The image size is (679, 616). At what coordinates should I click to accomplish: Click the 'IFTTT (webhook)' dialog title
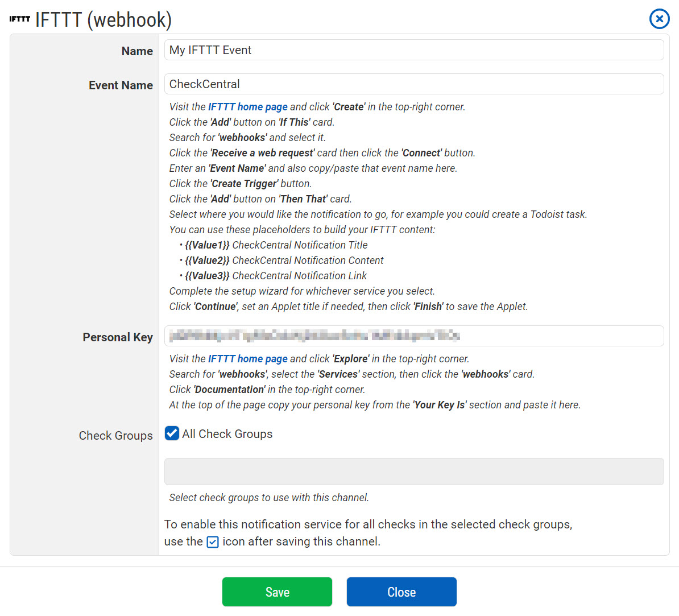103,20
